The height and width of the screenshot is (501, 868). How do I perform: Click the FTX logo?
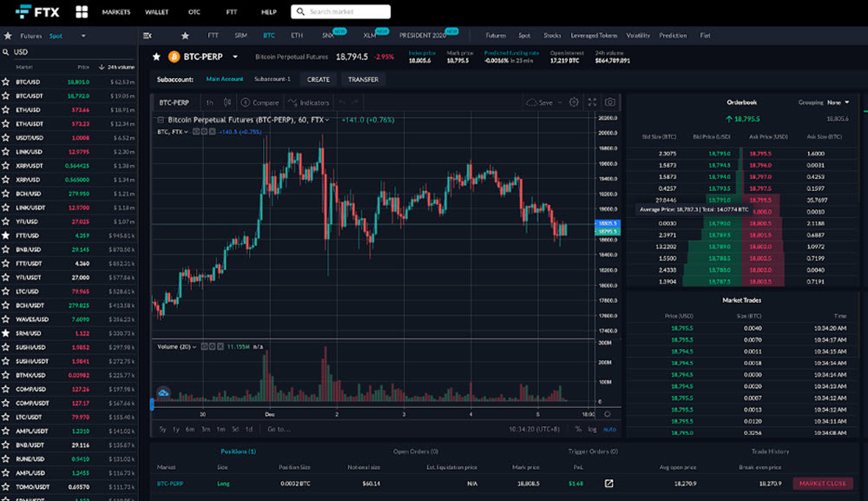pos(37,11)
